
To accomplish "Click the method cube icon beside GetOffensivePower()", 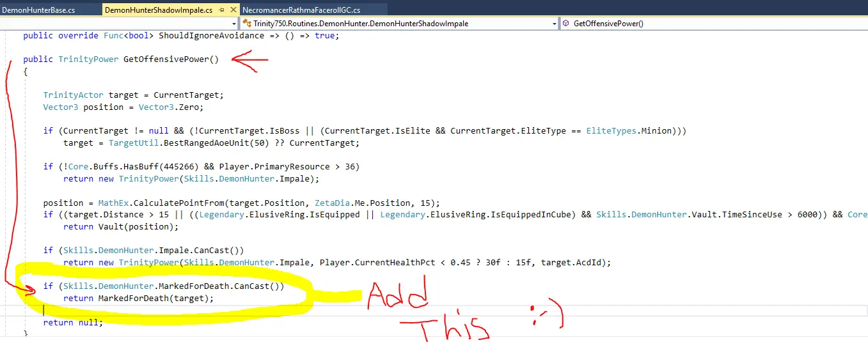I will [567, 24].
